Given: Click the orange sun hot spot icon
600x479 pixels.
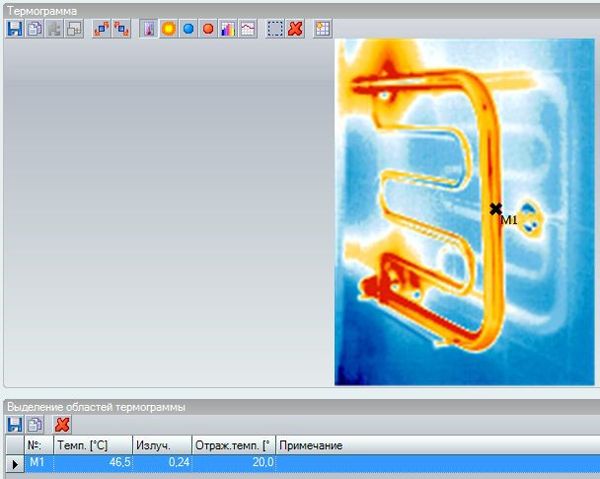Looking at the screenshot, I should pos(168,29).
